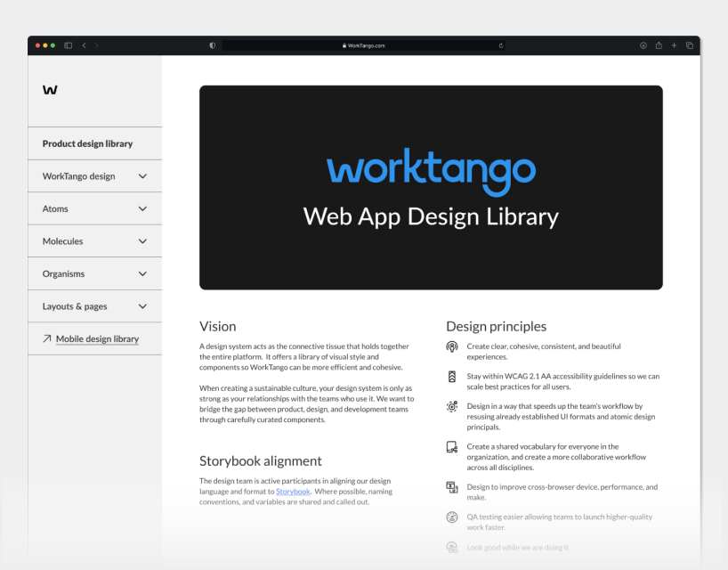
Task: Click the WorkTango W logo in sidebar
Action: [x=50, y=90]
